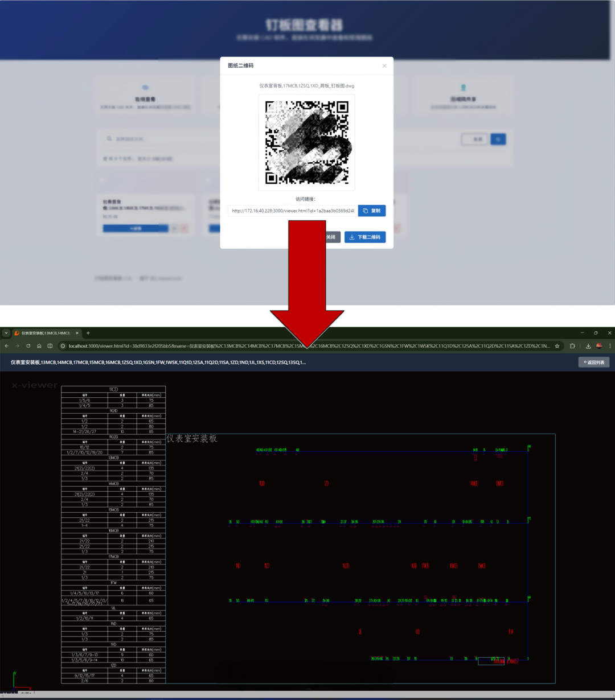Click the 16MCB header in the table
Screen dimensions: 615x700
coord(113,530)
